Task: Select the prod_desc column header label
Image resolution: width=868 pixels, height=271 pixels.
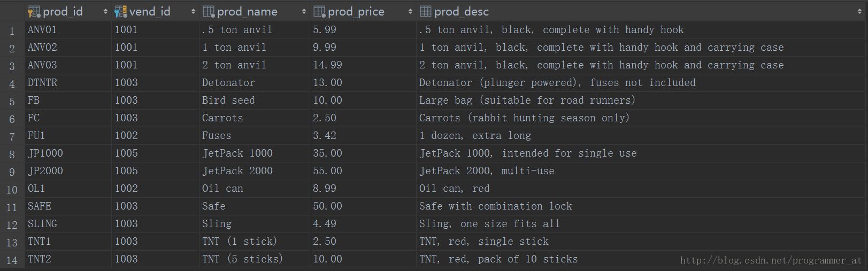Action: click(x=461, y=11)
